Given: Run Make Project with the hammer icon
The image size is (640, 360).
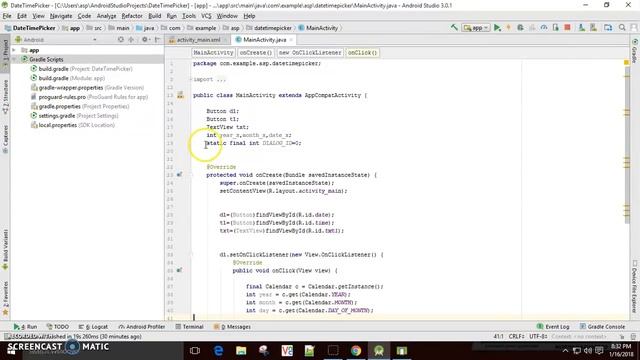Looking at the screenshot, I should [454, 27].
